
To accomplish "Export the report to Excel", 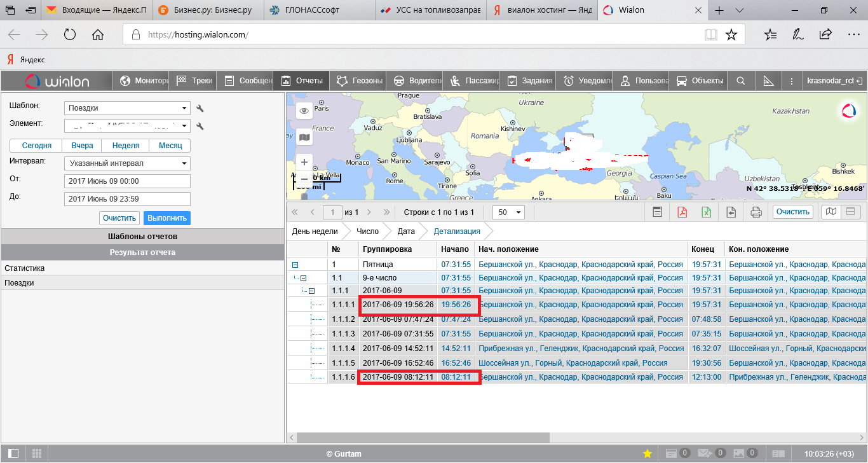I will pyautogui.click(x=706, y=212).
